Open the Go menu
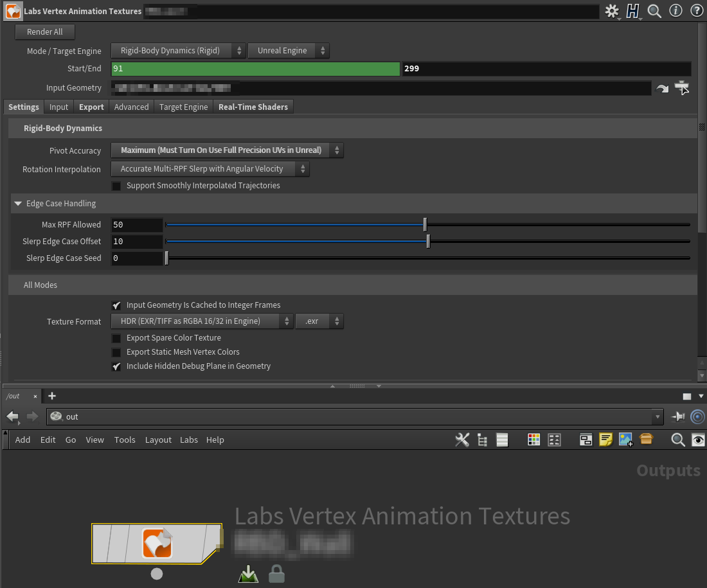Image resolution: width=707 pixels, height=588 pixels. 71,440
